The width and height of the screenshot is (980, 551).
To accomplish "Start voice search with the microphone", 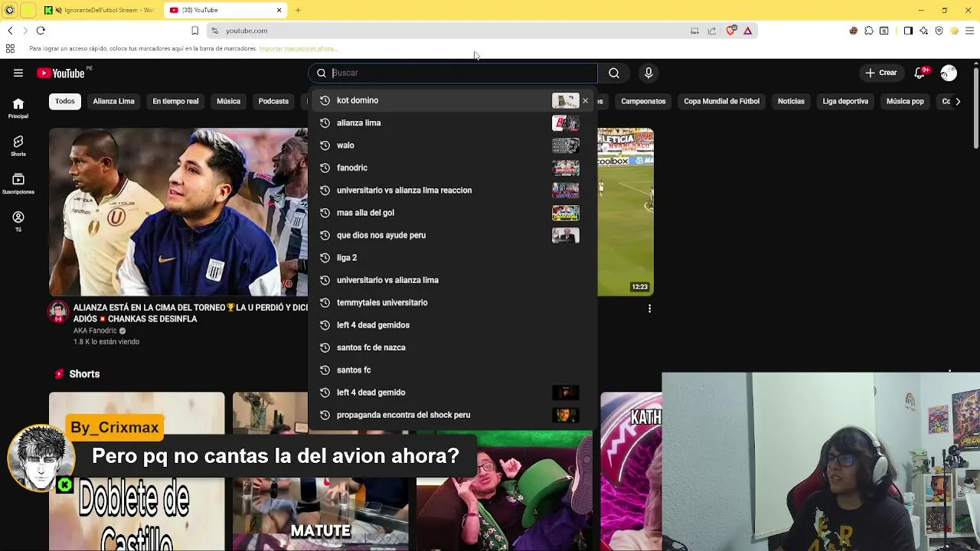I will click(648, 73).
